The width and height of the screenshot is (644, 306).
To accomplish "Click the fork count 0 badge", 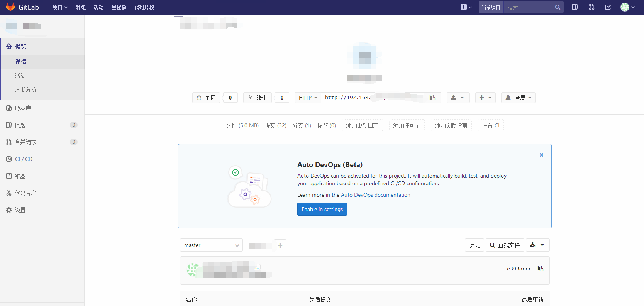I will 282,98.
